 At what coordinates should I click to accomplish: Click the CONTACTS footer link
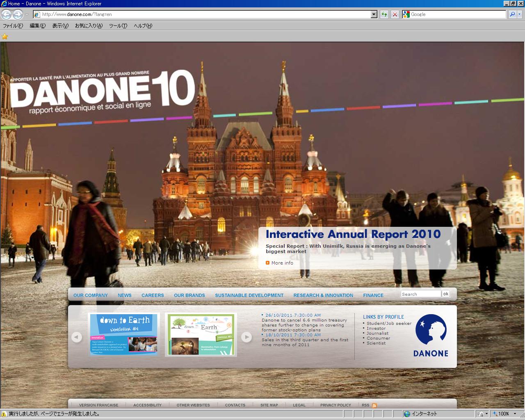tap(235, 405)
